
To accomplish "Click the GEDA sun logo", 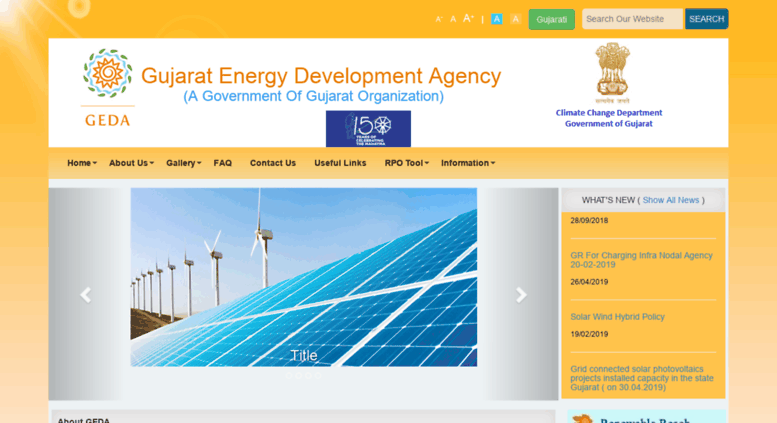I will click(x=108, y=73).
